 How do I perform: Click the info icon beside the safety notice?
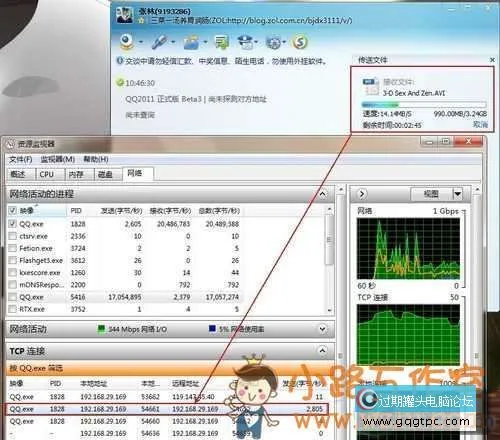click(x=120, y=61)
